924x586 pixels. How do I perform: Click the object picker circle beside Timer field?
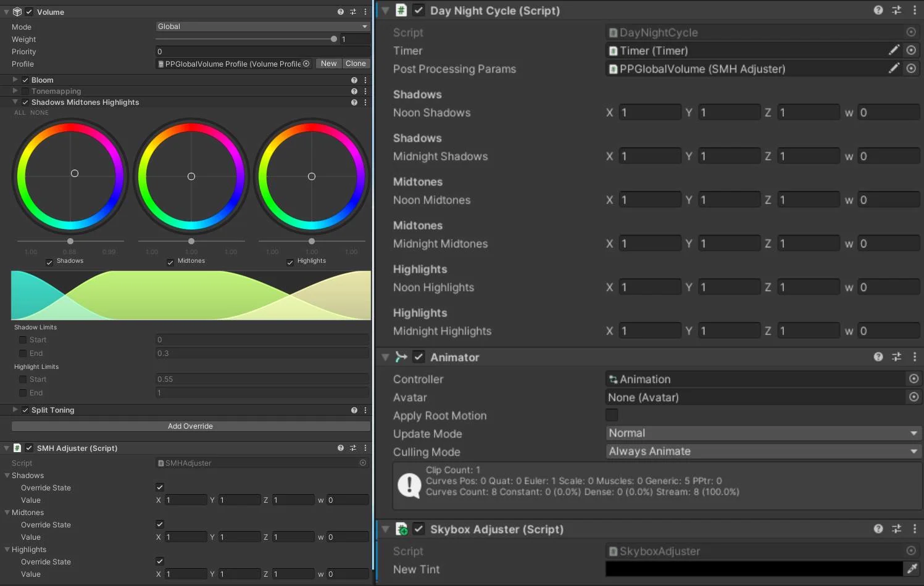coord(911,50)
